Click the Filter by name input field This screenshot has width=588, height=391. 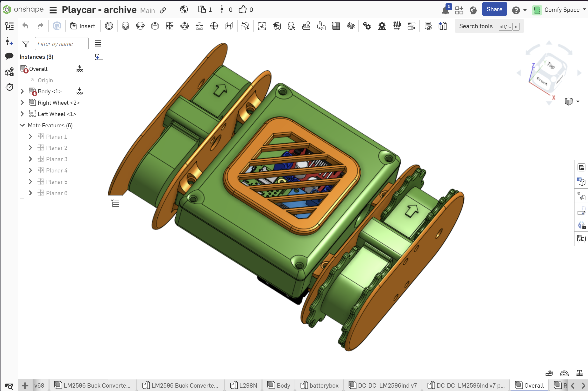click(61, 44)
